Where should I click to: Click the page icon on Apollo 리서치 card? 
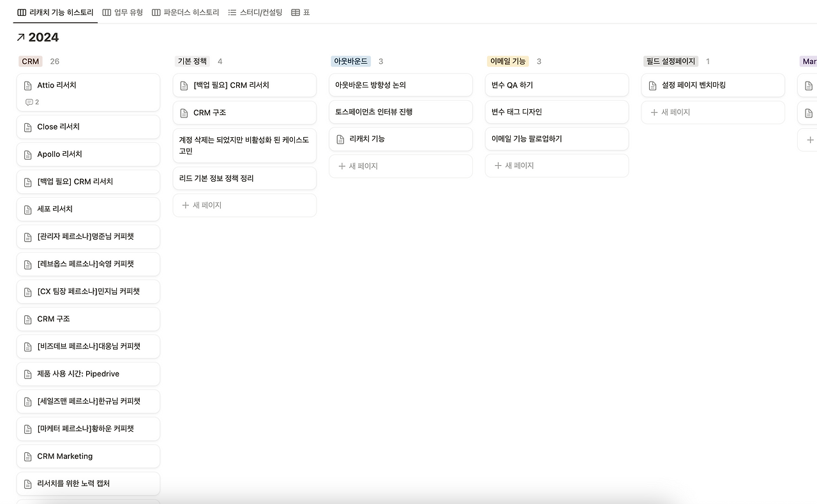coord(27,154)
